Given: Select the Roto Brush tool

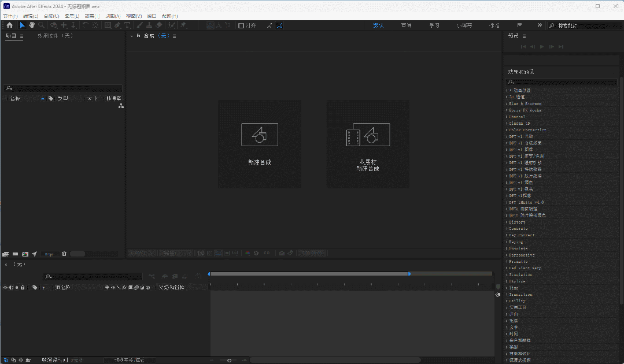Looking at the screenshot, I should point(172,25).
